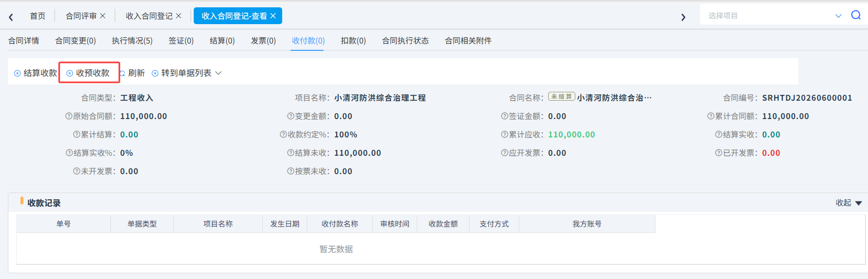This screenshot has height=279, width=868.
Task: Click the 收款约定% value 100%
Action: [346, 134]
